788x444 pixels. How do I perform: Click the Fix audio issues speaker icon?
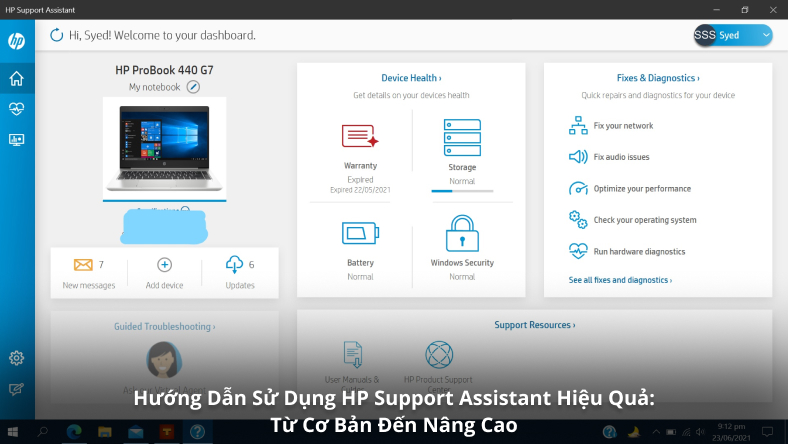pos(578,157)
